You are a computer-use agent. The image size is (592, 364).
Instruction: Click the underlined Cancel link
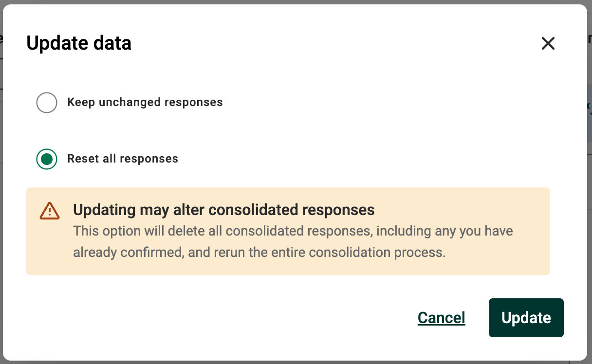click(441, 318)
